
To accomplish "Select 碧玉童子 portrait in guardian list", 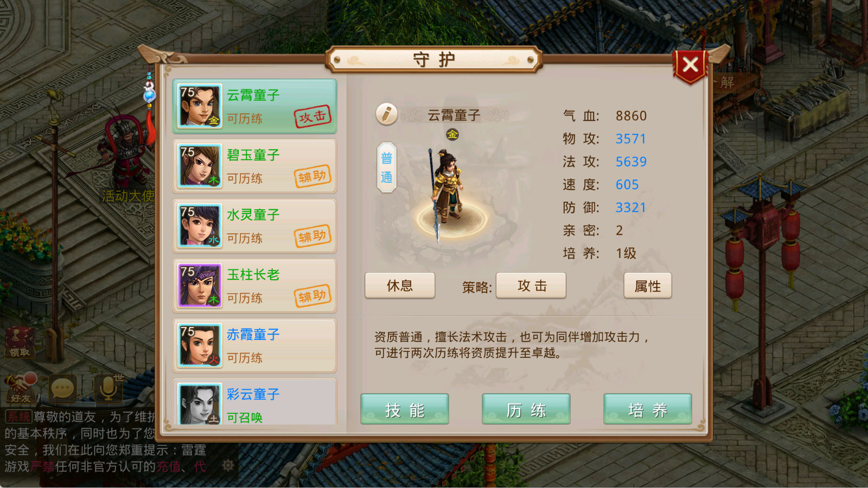I will click(x=200, y=166).
